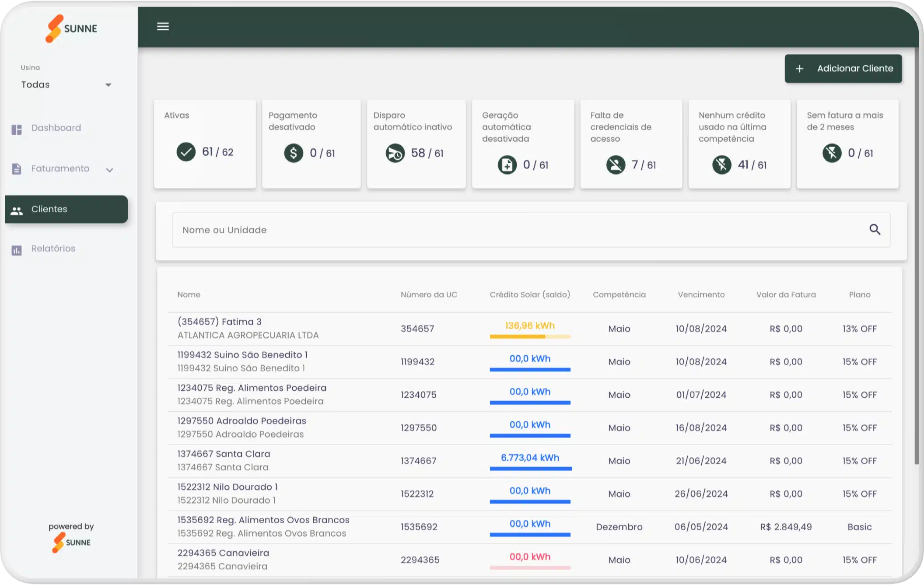Open Faturamento menu item
Screen dimensions: 924x585
tap(60, 168)
